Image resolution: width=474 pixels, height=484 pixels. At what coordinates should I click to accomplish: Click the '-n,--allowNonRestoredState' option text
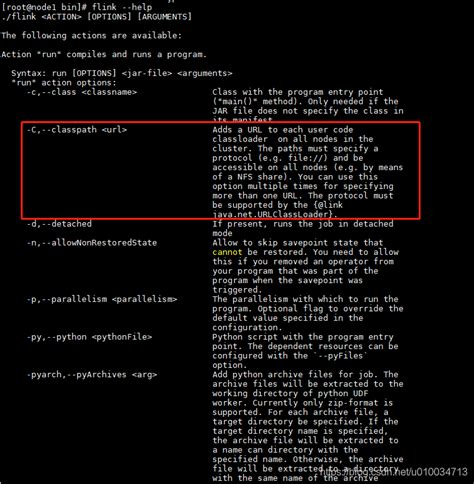pos(92,243)
